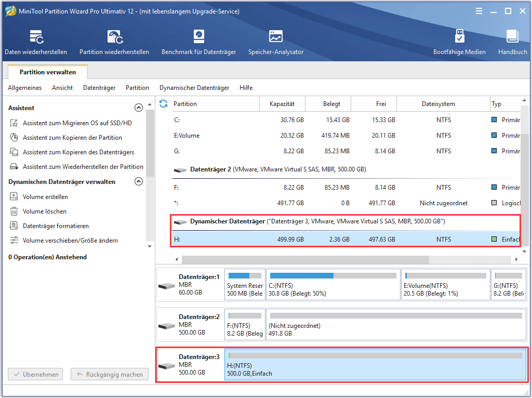The width and height of the screenshot is (532, 398).
Task: Refresh the partition list with the reload icon
Action: (164, 103)
